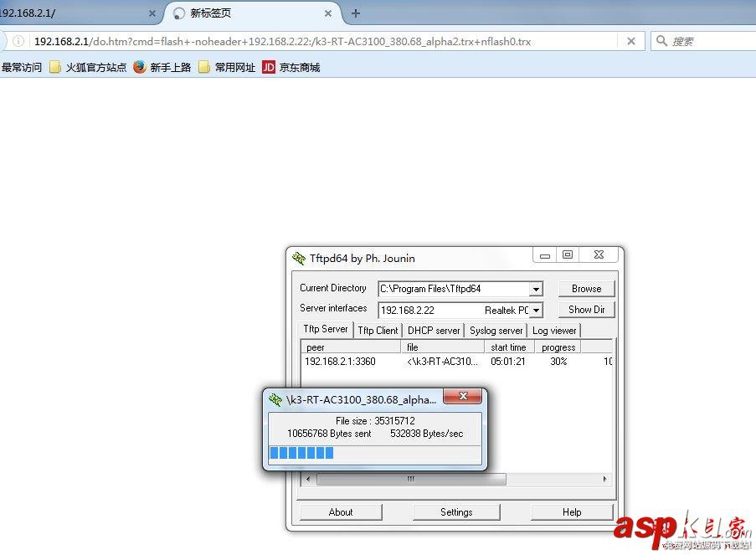The width and height of the screenshot is (756, 555).
Task: Stop page loading with the X button
Action: click(631, 42)
